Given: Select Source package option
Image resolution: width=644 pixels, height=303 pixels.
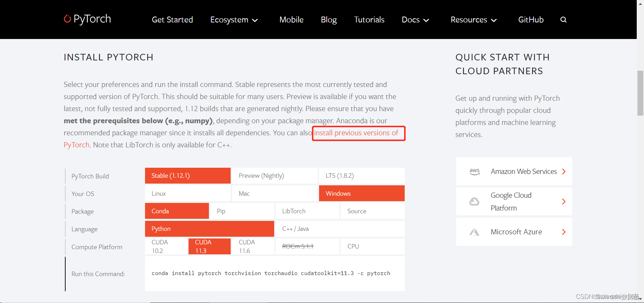Looking at the screenshot, I should pos(373,211).
